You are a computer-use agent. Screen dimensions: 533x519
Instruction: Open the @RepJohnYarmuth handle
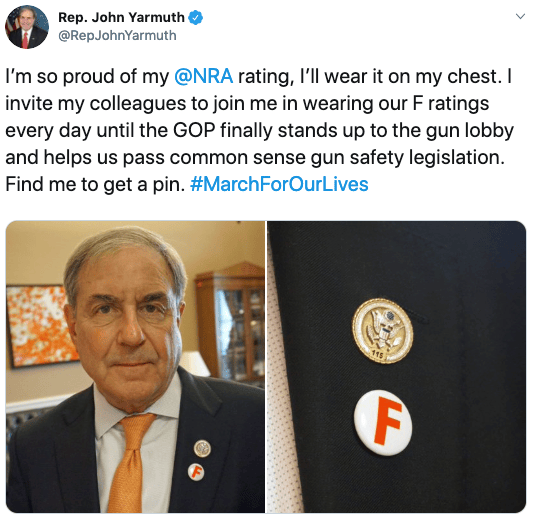click(x=117, y=35)
